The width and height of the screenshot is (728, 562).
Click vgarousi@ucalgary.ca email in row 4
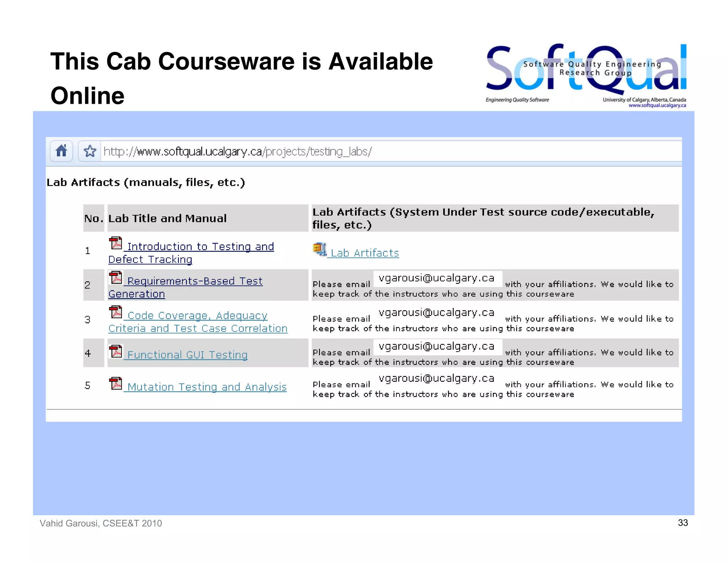(x=437, y=346)
